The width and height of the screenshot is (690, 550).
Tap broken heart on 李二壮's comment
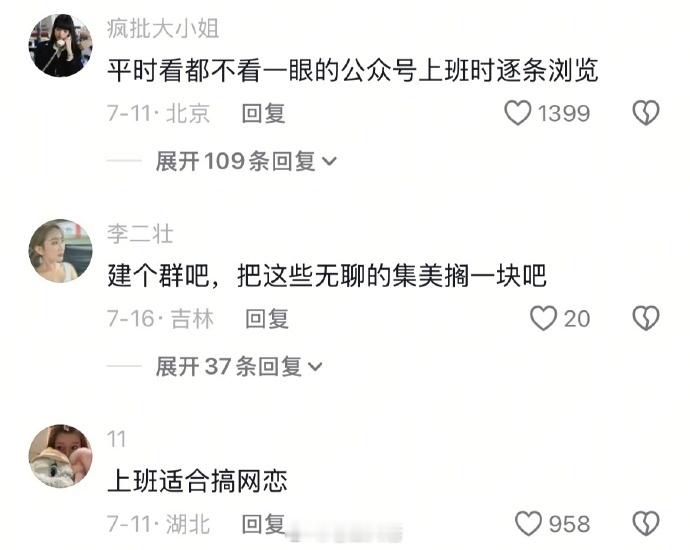tap(646, 318)
